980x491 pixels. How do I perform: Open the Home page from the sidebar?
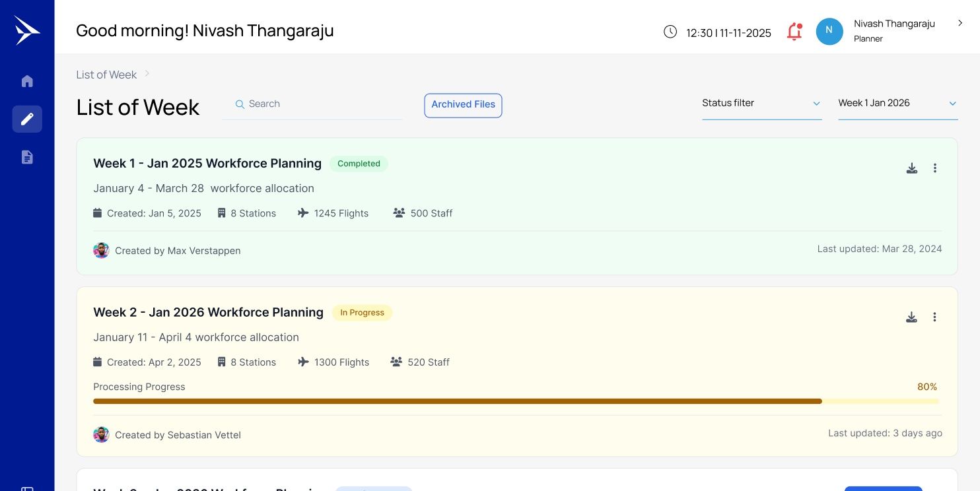(x=27, y=81)
